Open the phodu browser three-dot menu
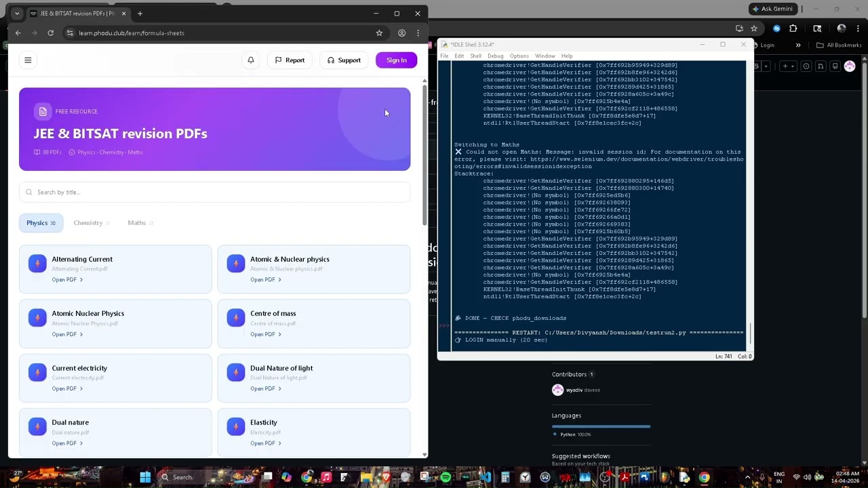 coord(418,33)
